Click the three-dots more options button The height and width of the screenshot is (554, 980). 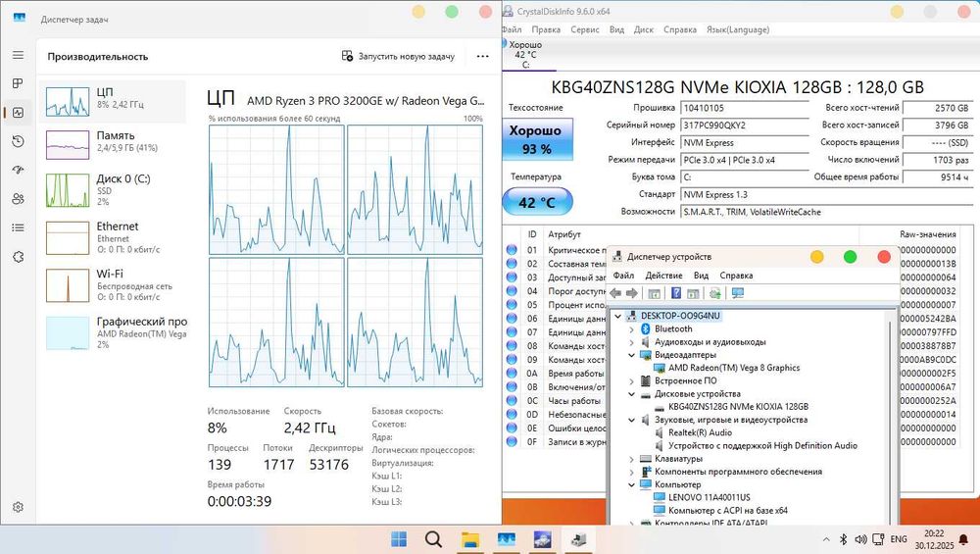pos(482,56)
